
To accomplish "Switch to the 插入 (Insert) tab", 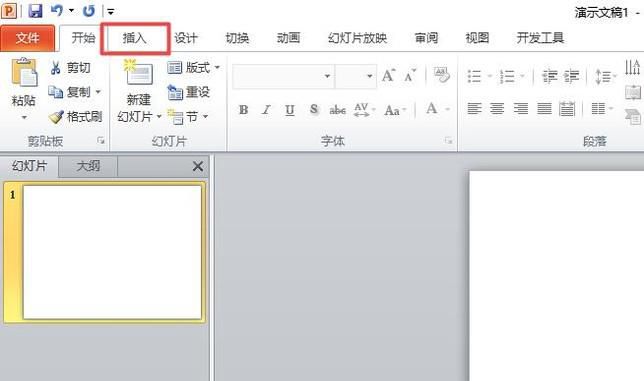I will pos(135,38).
